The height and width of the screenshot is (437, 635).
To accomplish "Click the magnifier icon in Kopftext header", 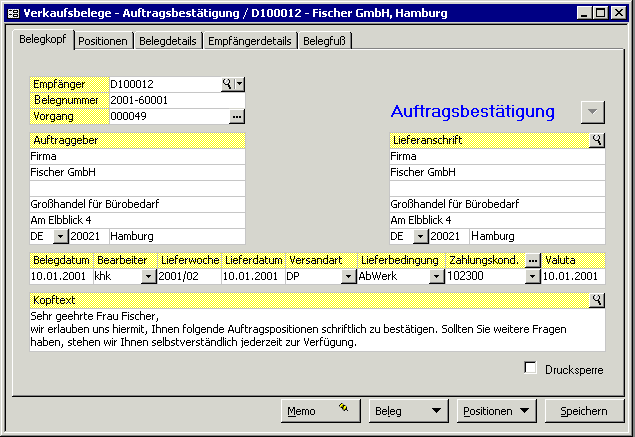I will 597,300.
